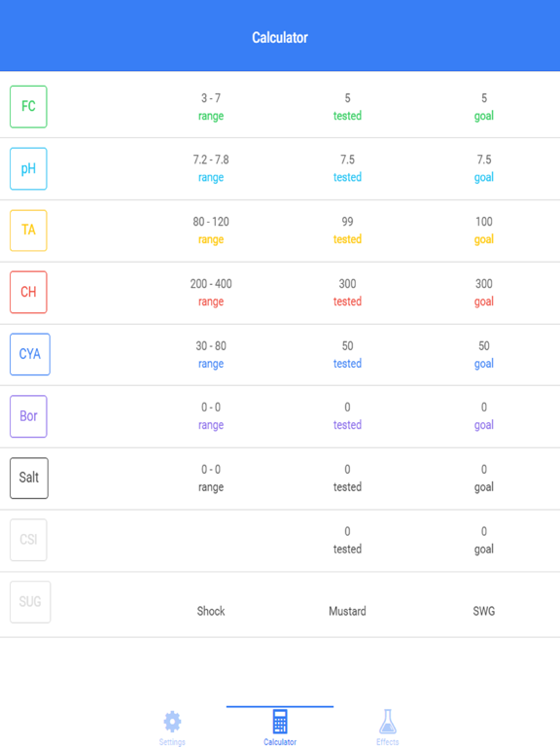Tap the TA chemical badge

28,231
